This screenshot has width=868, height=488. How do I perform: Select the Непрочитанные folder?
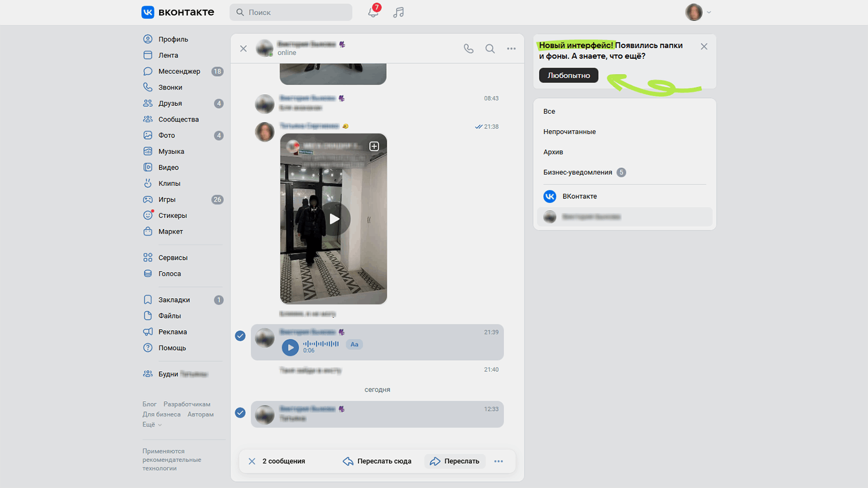[x=569, y=131]
